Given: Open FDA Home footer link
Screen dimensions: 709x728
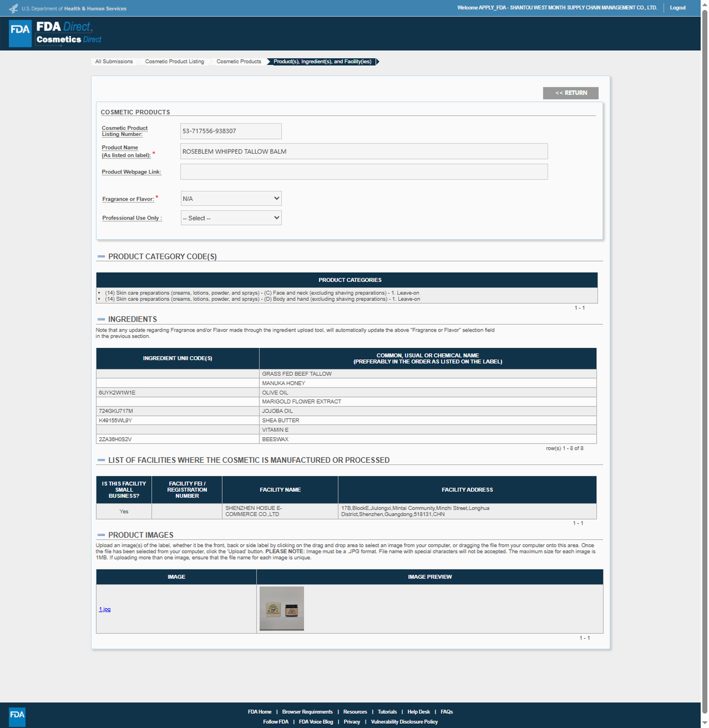Looking at the screenshot, I should point(259,712).
